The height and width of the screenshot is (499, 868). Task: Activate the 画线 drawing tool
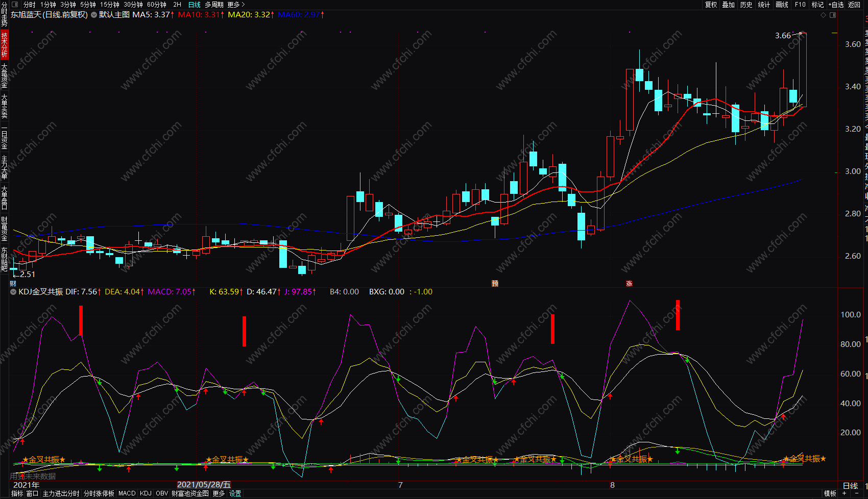(x=782, y=5)
